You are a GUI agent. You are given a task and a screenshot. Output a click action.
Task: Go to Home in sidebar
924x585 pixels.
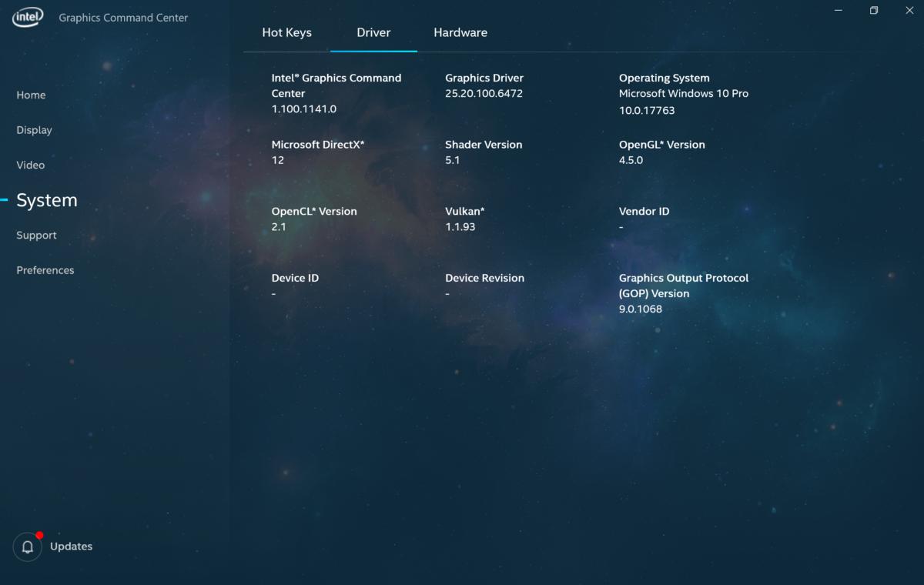[x=31, y=95]
